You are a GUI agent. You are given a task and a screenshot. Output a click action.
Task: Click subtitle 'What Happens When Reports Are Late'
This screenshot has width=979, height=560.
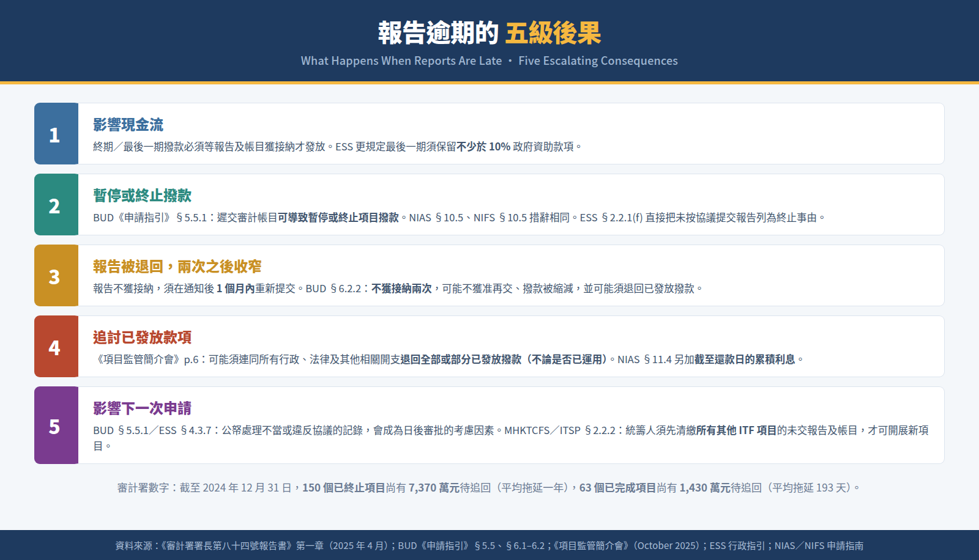(401, 61)
